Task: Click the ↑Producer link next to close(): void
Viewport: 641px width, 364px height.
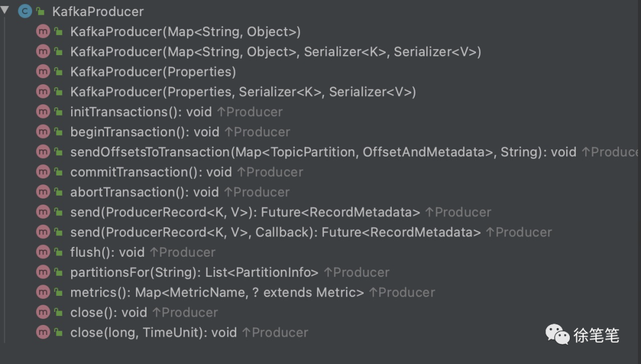Action: point(185,312)
